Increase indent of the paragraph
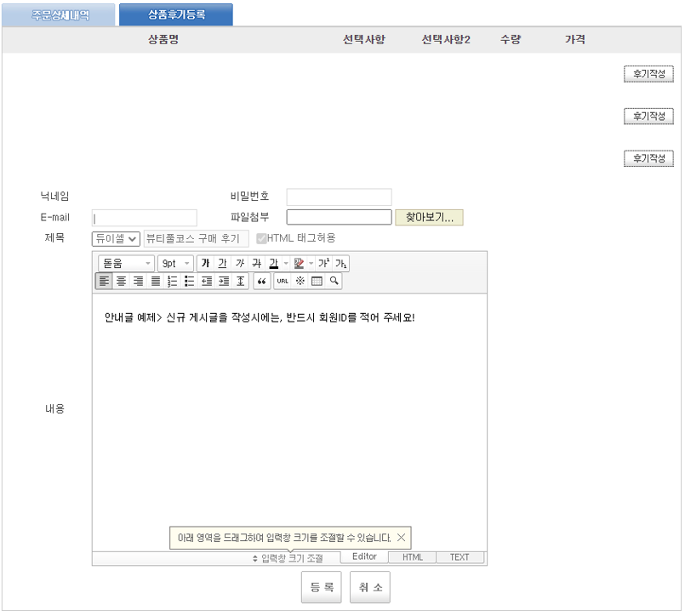Viewport: 685px width, 616px height. pos(224,282)
